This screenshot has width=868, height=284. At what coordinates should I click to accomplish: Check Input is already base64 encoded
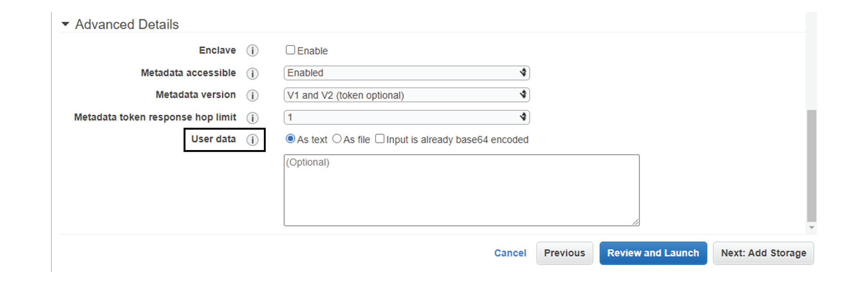click(x=380, y=139)
